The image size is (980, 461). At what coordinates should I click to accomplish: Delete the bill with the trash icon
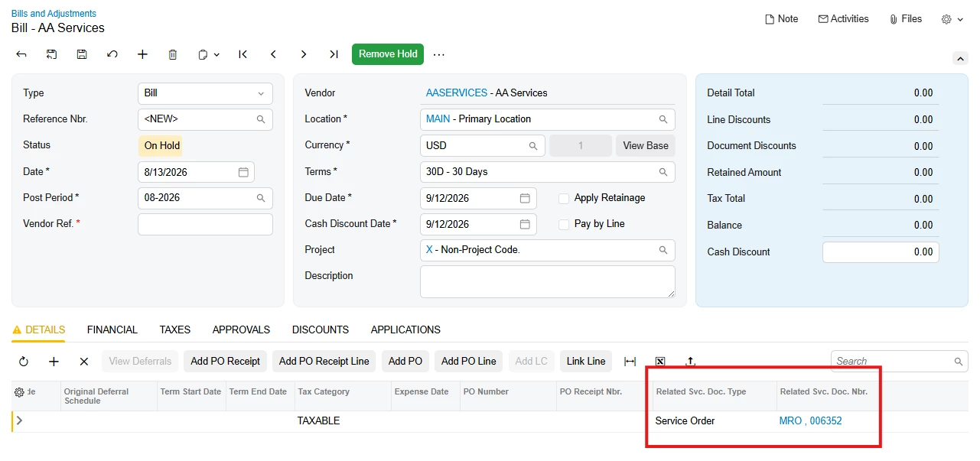click(173, 54)
